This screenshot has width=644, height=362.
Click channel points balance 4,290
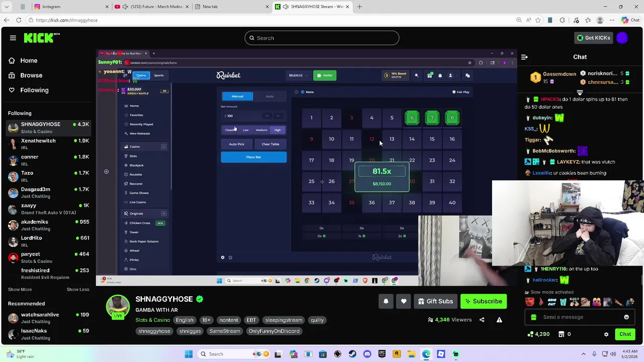(538, 334)
